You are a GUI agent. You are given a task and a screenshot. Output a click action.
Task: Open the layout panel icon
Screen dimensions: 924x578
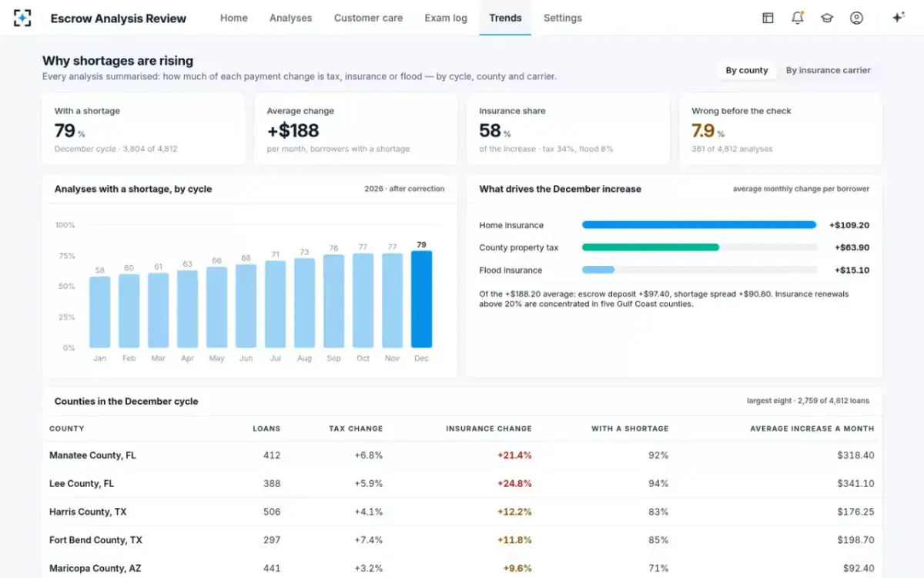[768, 18]
